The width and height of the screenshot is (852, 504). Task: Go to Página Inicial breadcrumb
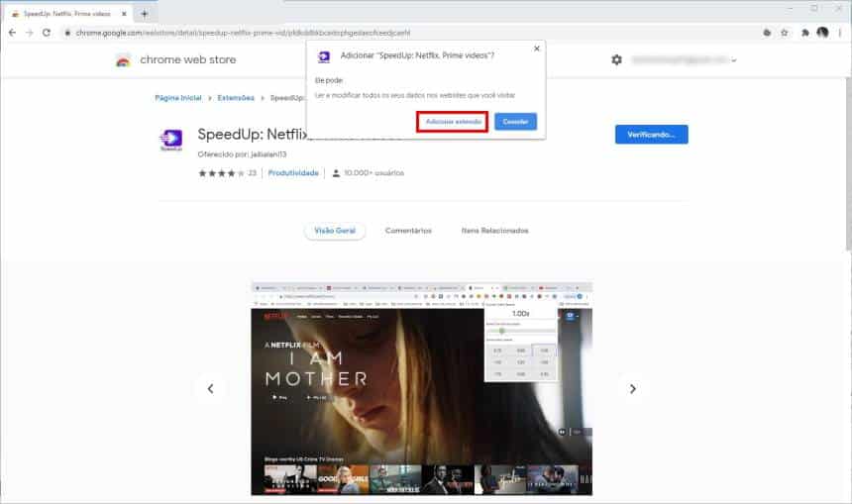[x=178, y=98]
